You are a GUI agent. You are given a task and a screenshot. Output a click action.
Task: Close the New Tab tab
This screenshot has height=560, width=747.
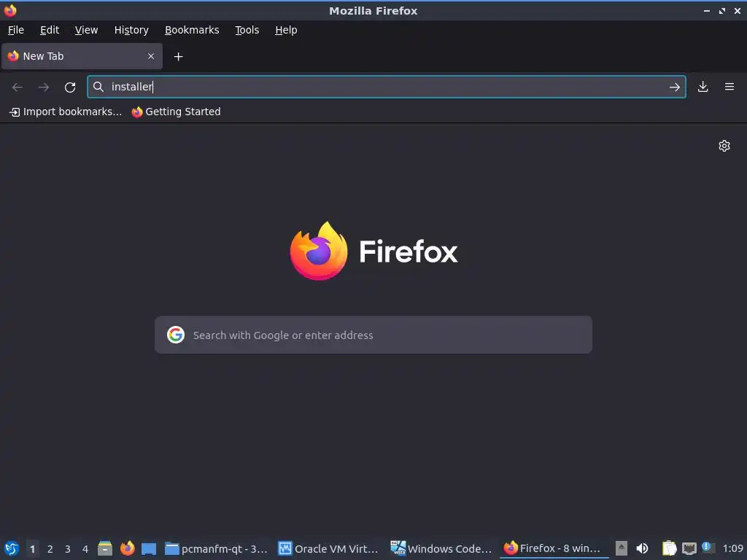151,56
